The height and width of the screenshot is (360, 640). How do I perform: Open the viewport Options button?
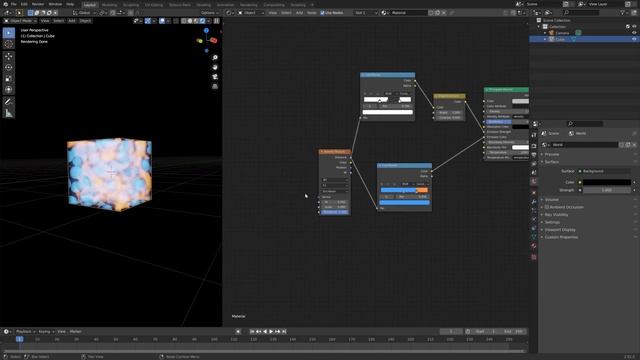point(210,13)
